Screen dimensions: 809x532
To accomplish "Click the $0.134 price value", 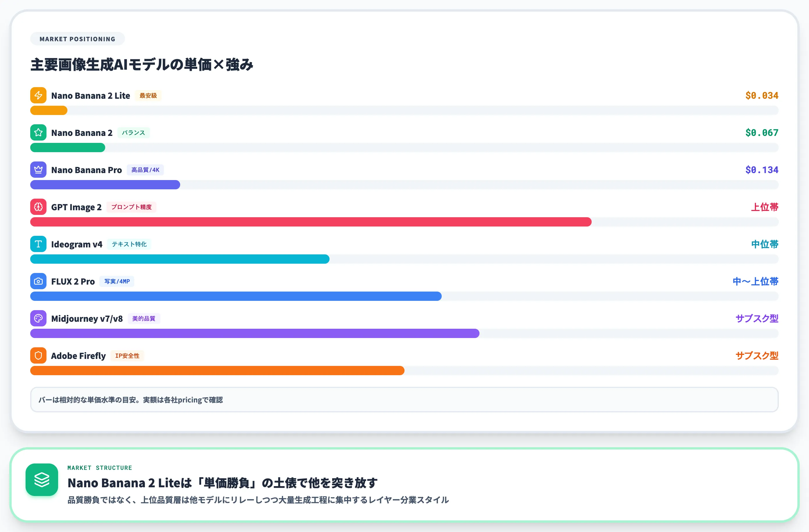I will [x=762, y=170].
